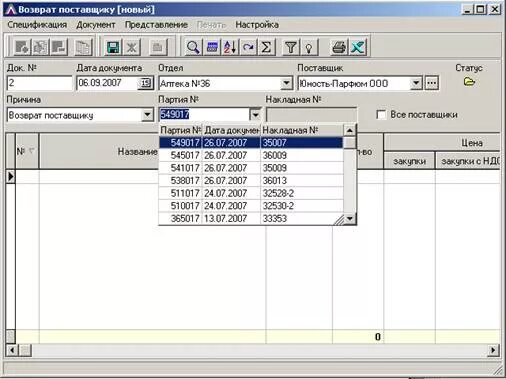Click the 'закупки' price column header
Screen dimensions: 506x379
click(409, 161)
